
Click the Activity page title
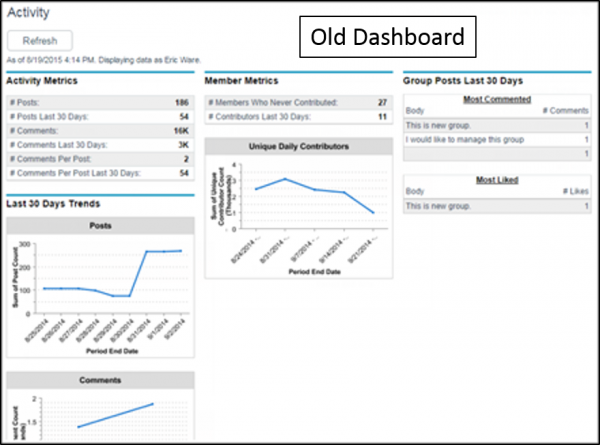pyautogui.click(x=28, y=13)
